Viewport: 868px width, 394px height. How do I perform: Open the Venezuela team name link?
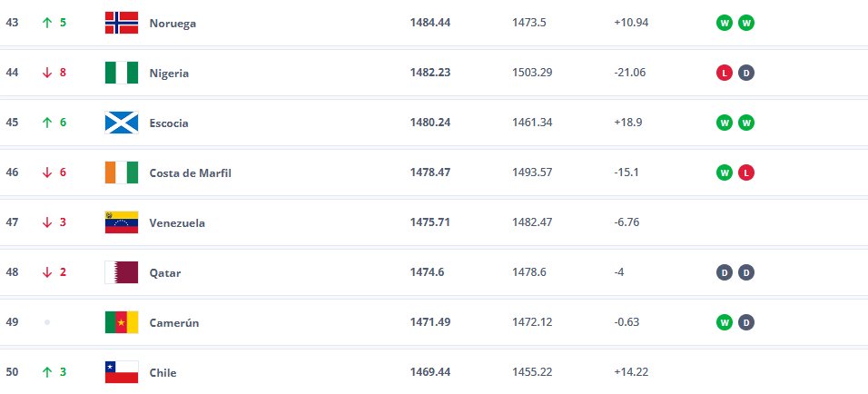tap(177, 223)
